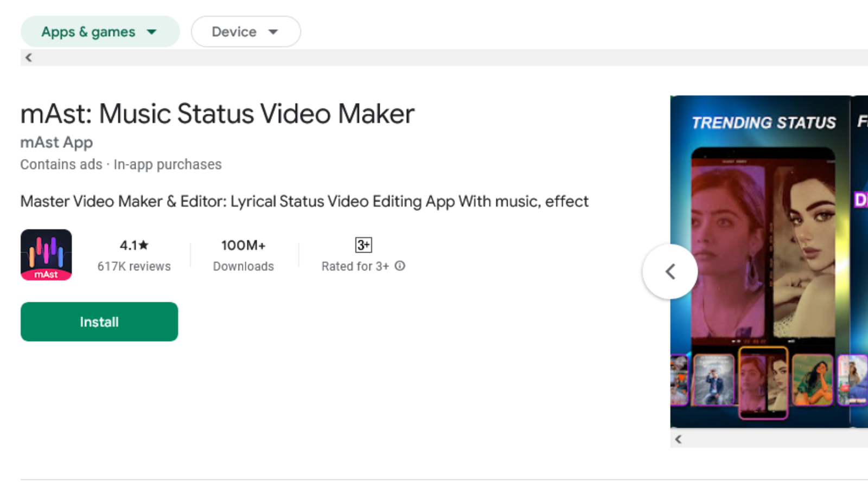Open the mAst App developer link
The height and width of the screenshot is (488, 868).
click(56, 142)
